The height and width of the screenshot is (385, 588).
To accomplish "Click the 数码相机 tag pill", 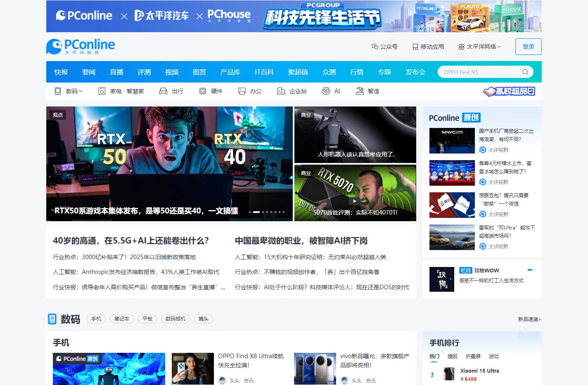I will point(175,319).
